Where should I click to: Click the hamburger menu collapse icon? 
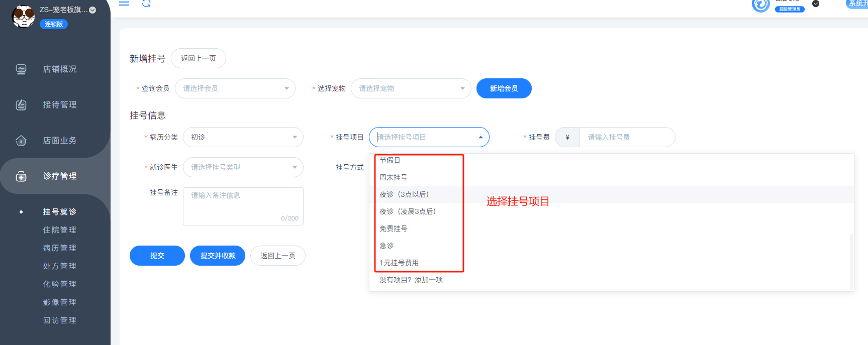[x=124, y=3]
